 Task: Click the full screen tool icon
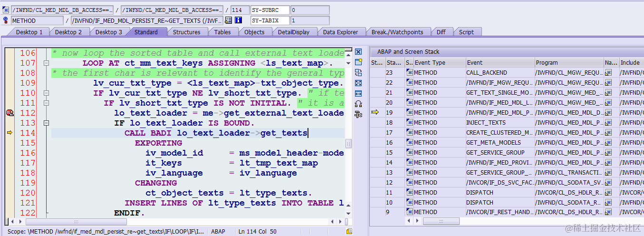pyautogui.click(x=358, y=83)
